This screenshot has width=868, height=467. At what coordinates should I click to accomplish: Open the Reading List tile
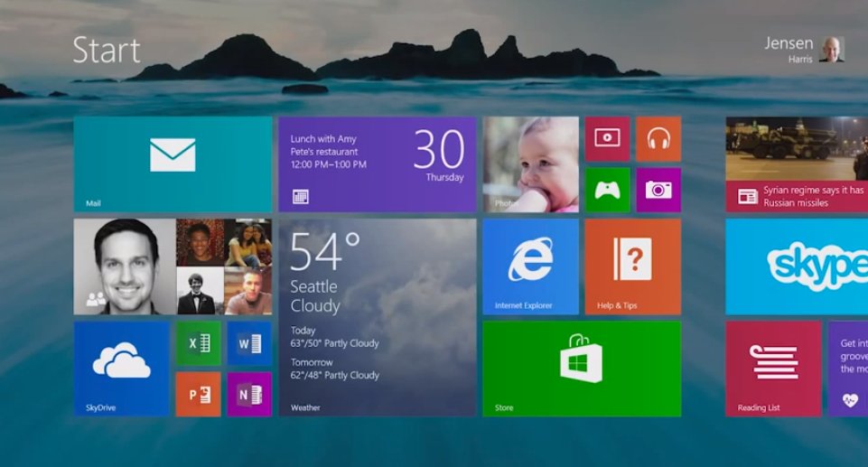(773, 368)
